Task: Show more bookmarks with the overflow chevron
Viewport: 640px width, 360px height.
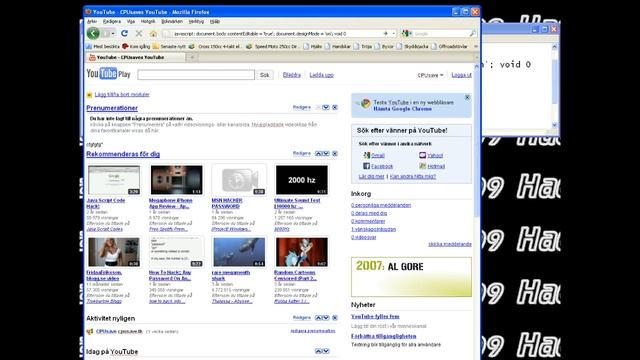Action: click(x=476, y=47)
